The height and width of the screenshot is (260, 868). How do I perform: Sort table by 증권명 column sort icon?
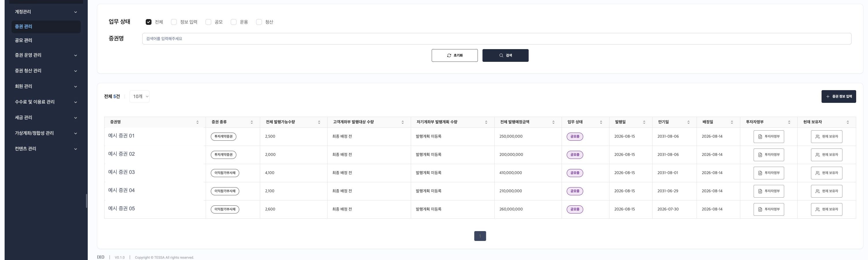click(197, 122)
